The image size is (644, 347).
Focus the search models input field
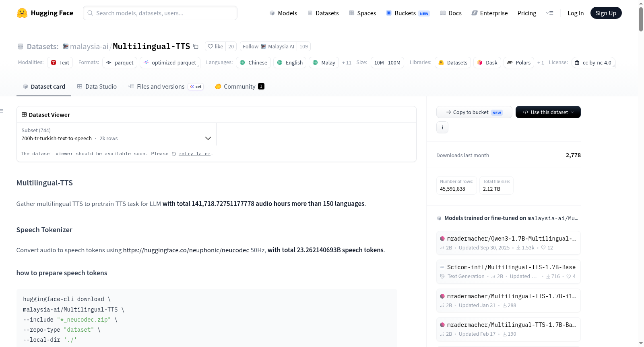(x=160, y=13)
